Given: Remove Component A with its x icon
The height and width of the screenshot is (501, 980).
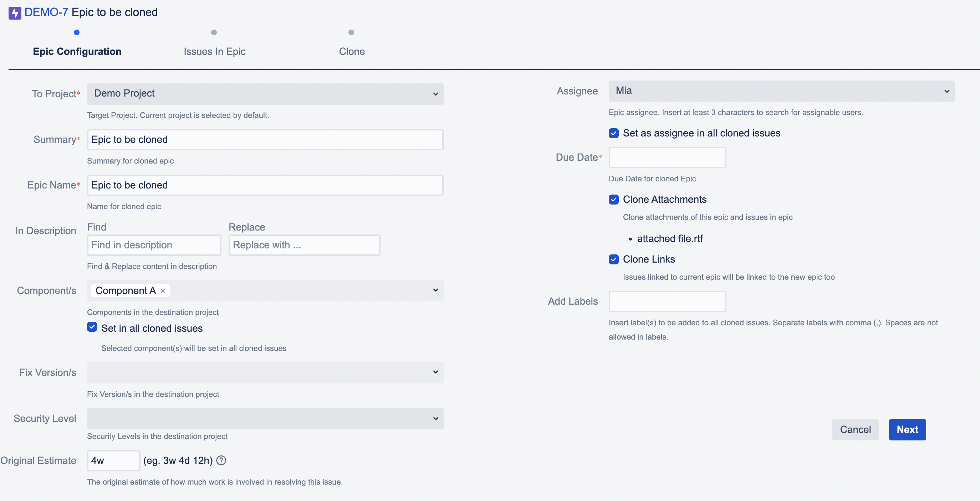Looking at the screenshot, I should point(163,290).
